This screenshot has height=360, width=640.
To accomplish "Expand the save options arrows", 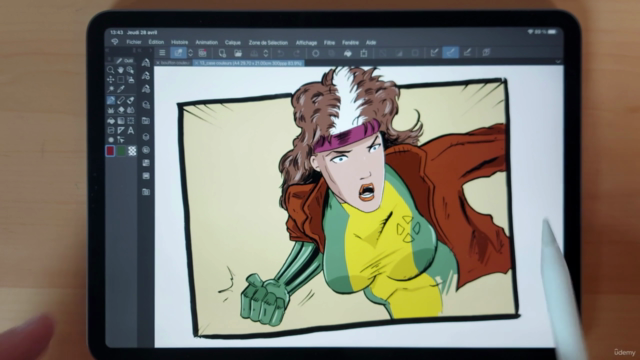I will click(266, 53).
